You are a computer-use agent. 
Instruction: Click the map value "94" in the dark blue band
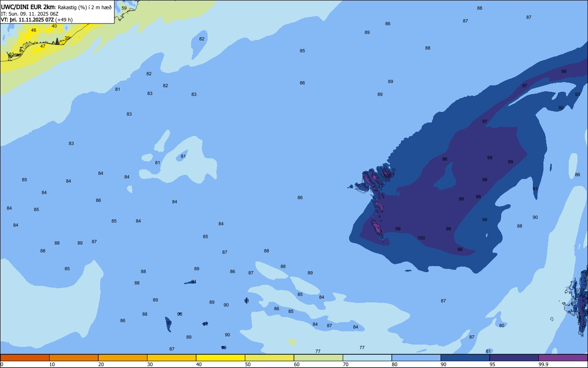click(485, 220)
